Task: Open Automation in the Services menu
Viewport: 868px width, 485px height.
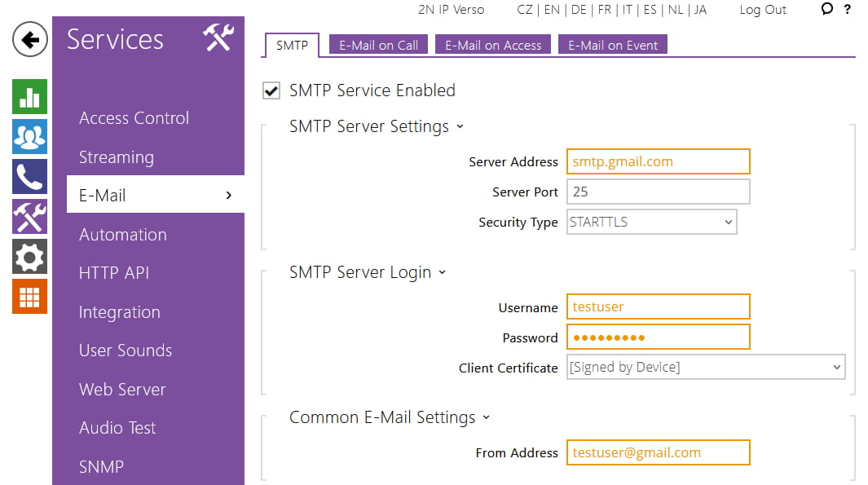Action: coord(123,235)
